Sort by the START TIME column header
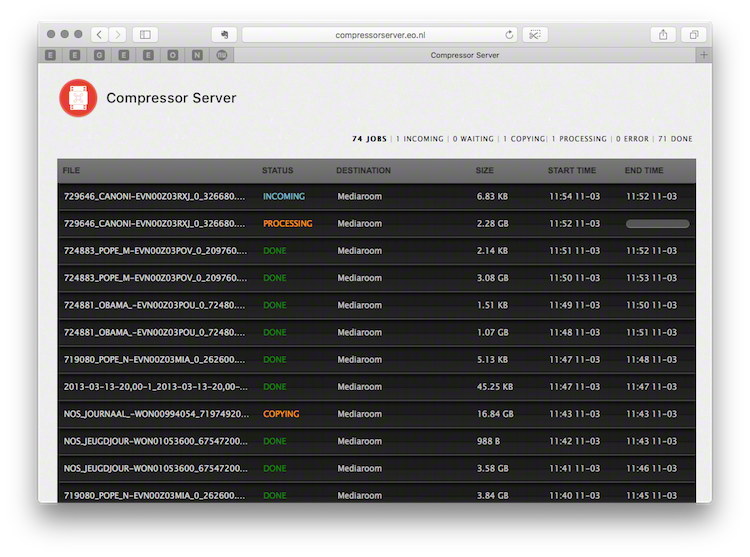Screen dimensions: 750x557 (x=572, y=170)
